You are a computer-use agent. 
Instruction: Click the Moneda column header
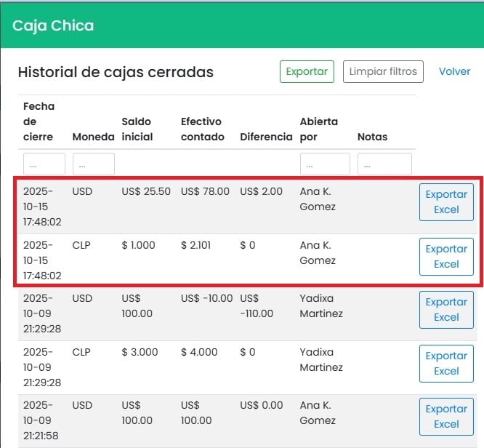[93, 137]
